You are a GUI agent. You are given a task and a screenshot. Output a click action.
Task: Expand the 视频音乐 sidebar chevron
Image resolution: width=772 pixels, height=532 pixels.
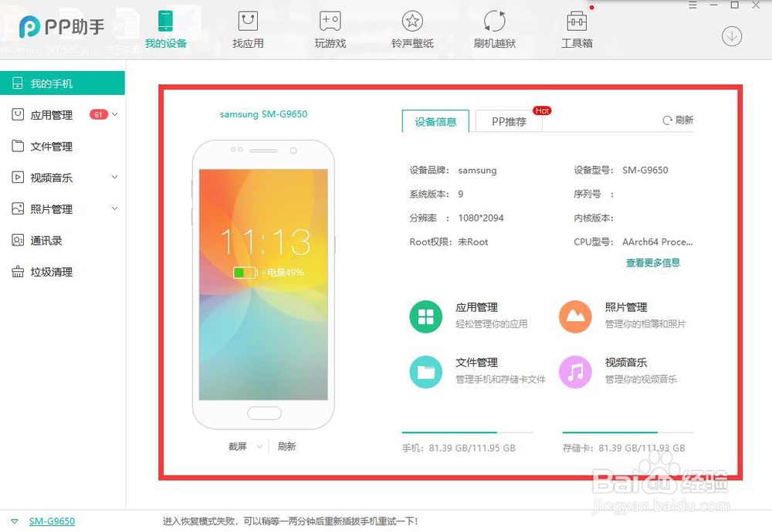point(115,177)
